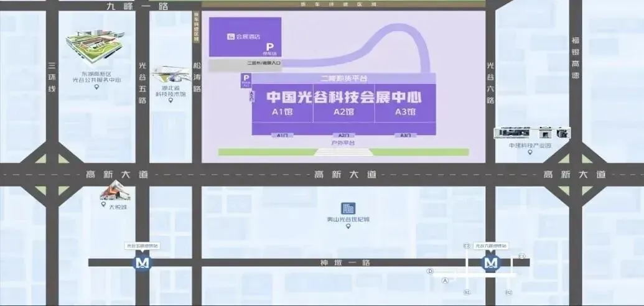Click 高新大道 label near 中建科技产业园
Image resolution: width=644 pixels, height=306 pixels.
pos(574,175)
